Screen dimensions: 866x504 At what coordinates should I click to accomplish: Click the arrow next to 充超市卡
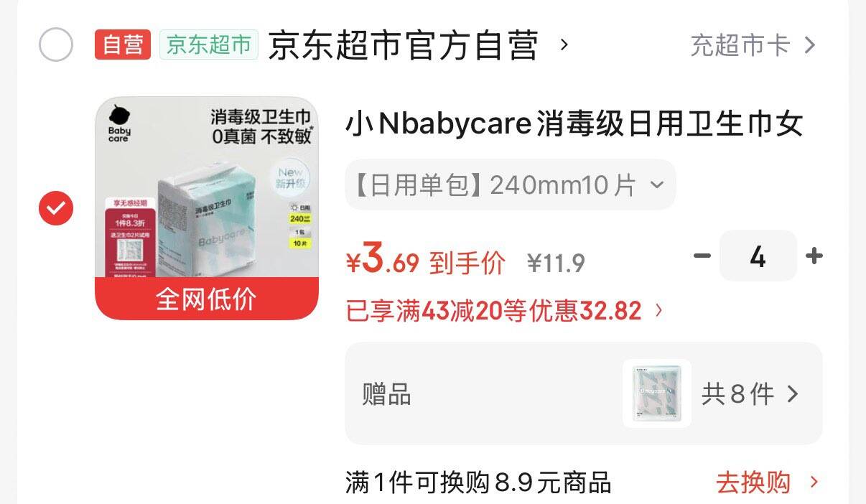809,45
